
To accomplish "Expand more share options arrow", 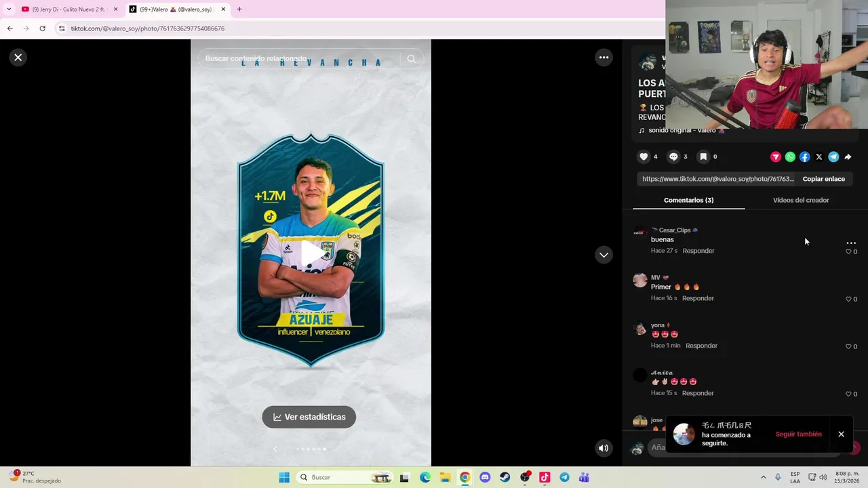I will (x=848, y=157).
